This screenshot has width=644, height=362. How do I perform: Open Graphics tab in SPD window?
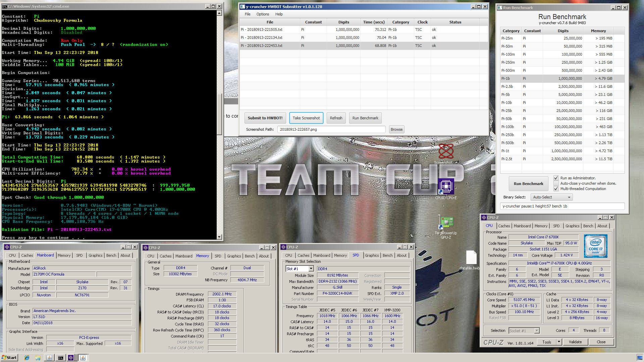coord(372,255)
